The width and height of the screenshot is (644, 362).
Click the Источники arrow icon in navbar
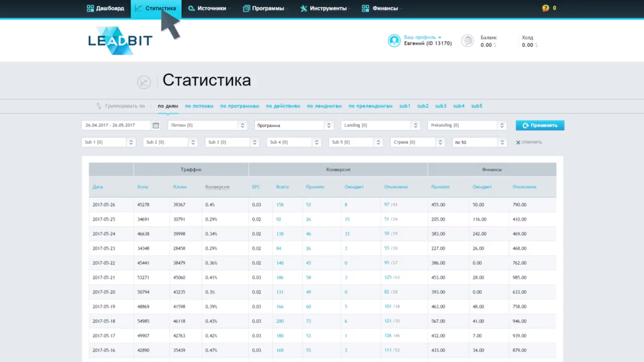tap(191, 8)
